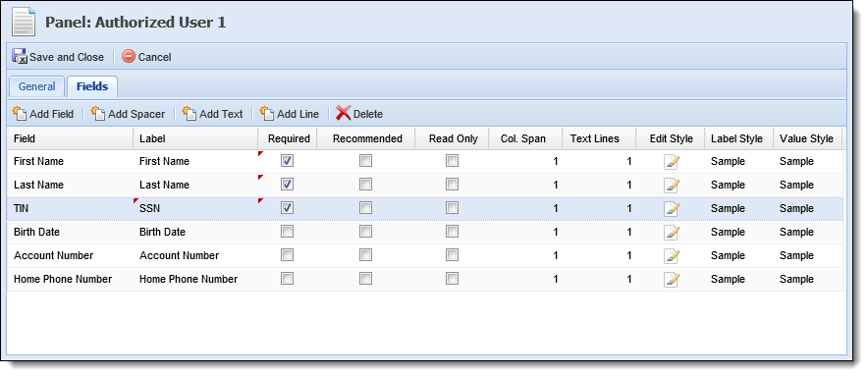Viewport: 868px width, 376px height.
Task: Switch to the General tab
Action: (x=37, y=87)
